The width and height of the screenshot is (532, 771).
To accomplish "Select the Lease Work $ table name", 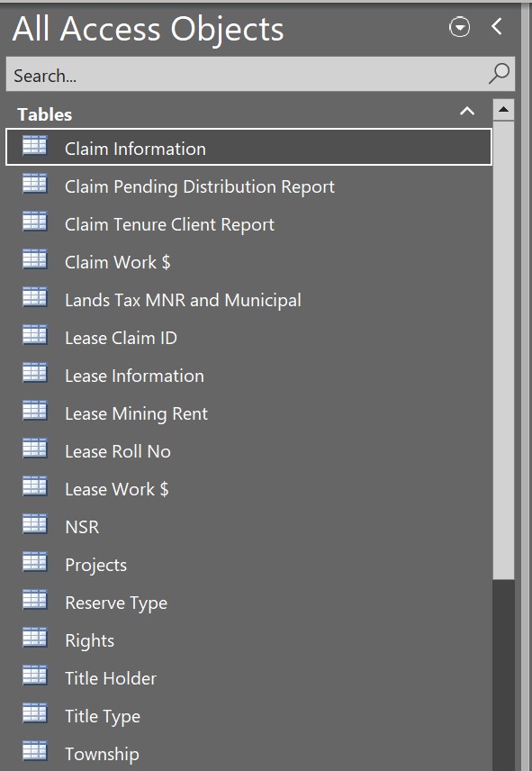I will [117, 490].
